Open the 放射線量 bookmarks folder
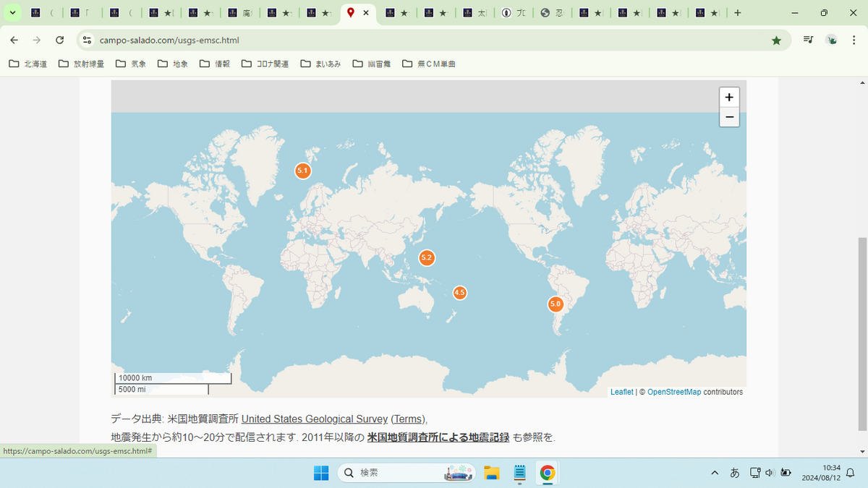This screenshot has height=488, width=868. [81, 64]
